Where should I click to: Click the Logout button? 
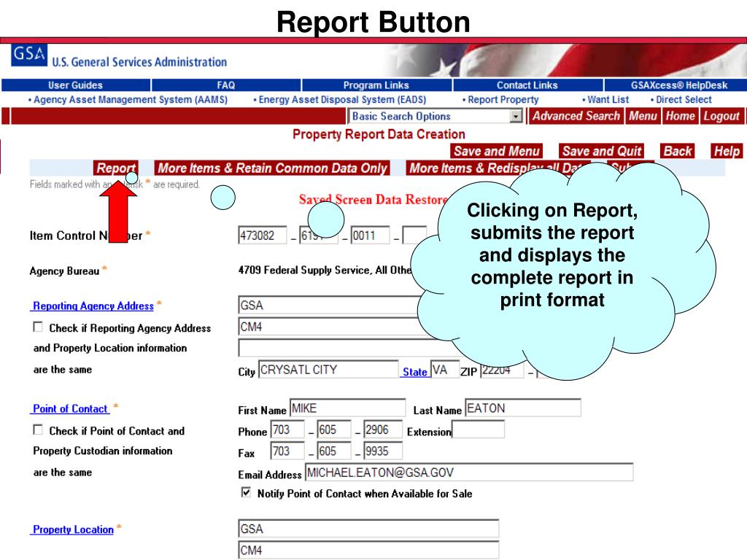(x=721, y=116)
